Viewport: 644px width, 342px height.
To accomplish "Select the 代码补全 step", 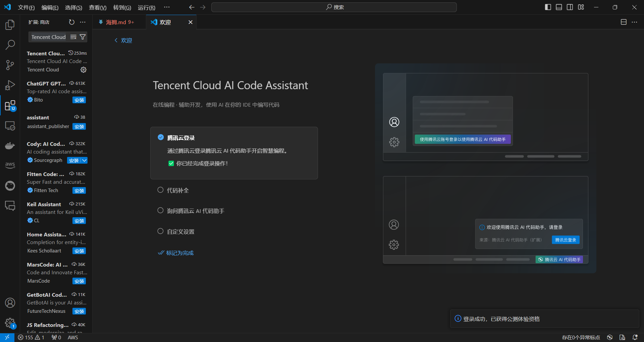I will click(x=178, y=190).
